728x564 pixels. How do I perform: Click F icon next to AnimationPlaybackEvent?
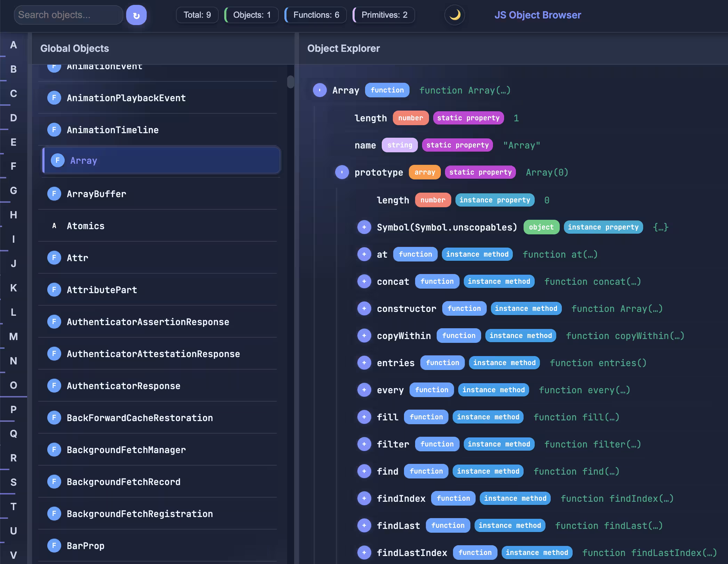(54, 98)
